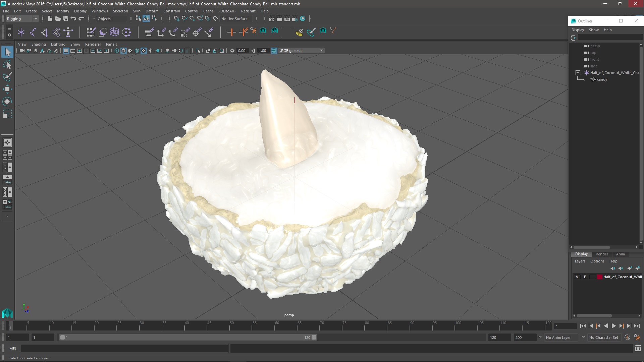Viewport: 644px width, 362px height.
Task: Click the Redo arrow in status line
Action: 81,19
